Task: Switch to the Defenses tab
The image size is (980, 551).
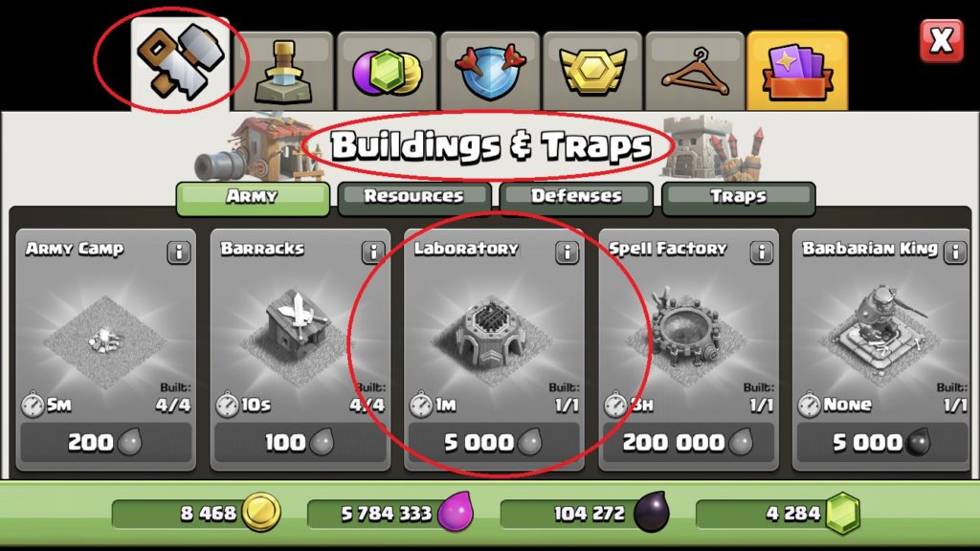Action: pos(576,198)
